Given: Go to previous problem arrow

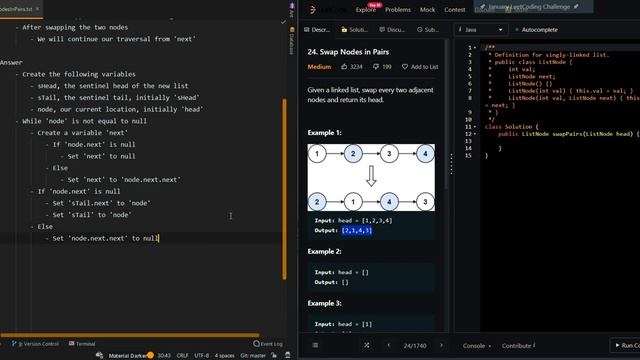Looking at the screenshot, I should (x=389, y=345).
